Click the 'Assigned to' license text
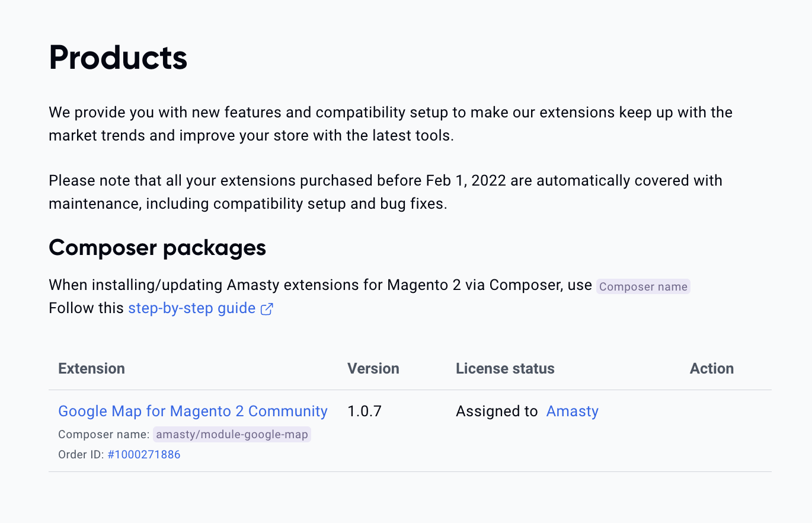Screen dimensions: 812x523 pos(497,411)
